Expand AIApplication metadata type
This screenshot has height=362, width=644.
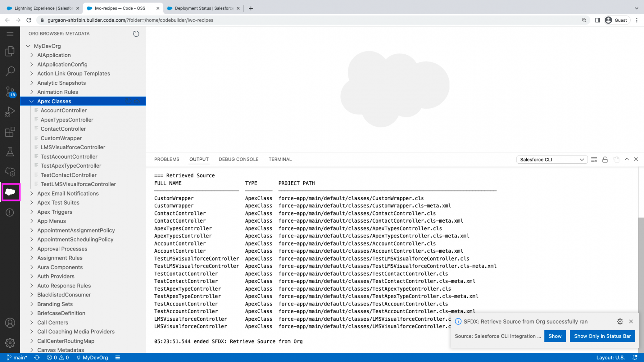(32, 55)
